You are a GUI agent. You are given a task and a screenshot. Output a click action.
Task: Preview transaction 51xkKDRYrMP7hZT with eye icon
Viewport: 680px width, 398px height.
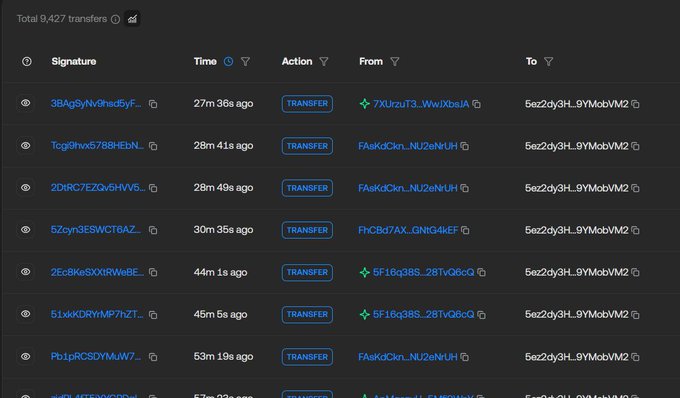click(x=26, y=314)
